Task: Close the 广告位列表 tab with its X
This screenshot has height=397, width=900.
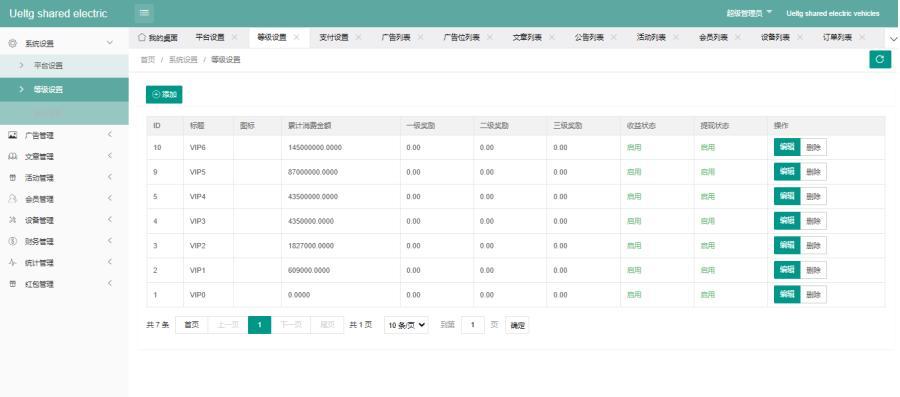Action: click(x=490, y=37)
